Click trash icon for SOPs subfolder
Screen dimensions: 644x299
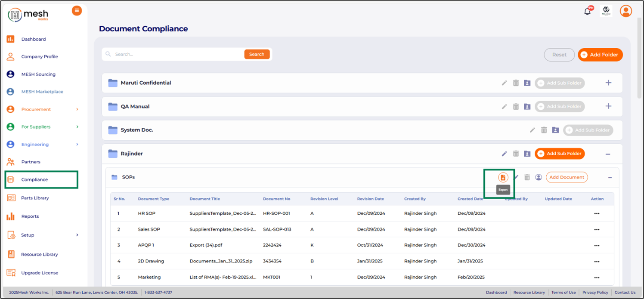(527, 177)
